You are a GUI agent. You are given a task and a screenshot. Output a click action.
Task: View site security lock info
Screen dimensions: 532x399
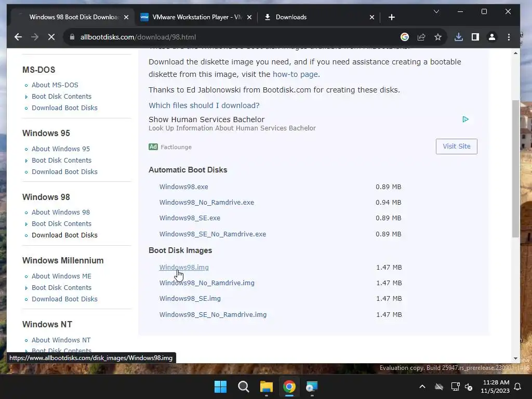pos(72,37)
